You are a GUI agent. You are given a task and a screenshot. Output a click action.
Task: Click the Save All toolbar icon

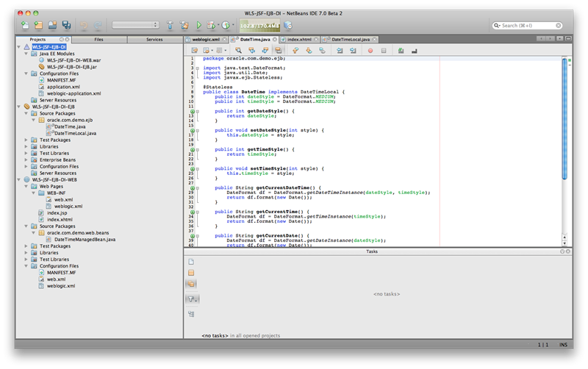tap(66, 25)
